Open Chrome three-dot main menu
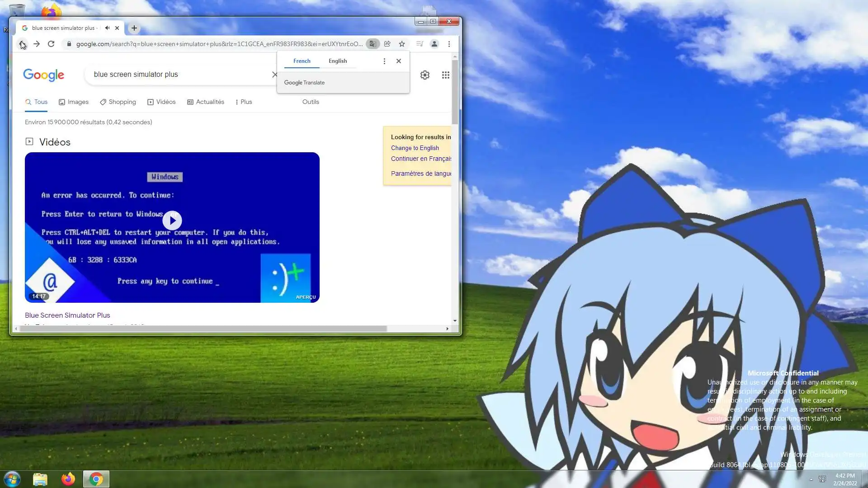Viewport: 868px width, 488px height. coord(449,44)
